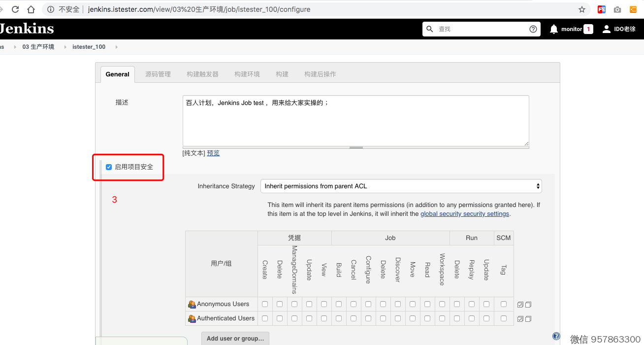The width and height of the screenshot is (644, 345).
Task: Click the browser home icon
Action: [x=31, y=9]
